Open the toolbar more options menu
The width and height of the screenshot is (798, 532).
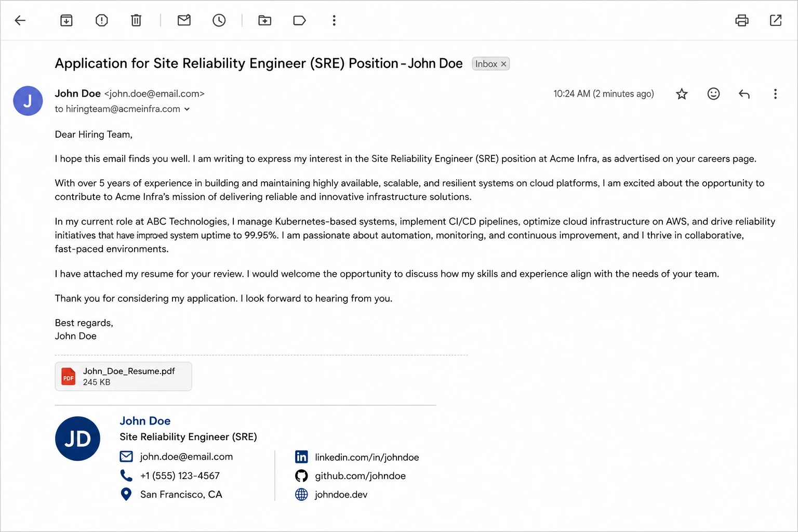(334, 20)
